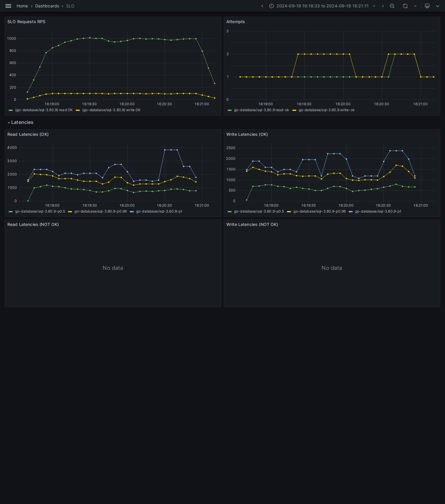Image resolution: width=445 pixels, height=504 pixels.
Task: Open Write Latencies (NOT OK) panel title
Action: pos(252,224)
